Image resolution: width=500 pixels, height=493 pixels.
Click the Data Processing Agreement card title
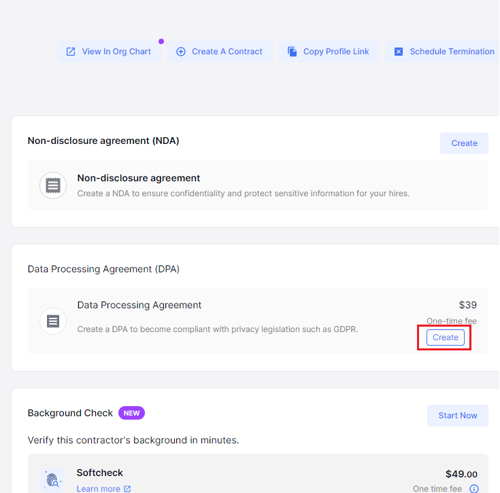click(139, 305)
